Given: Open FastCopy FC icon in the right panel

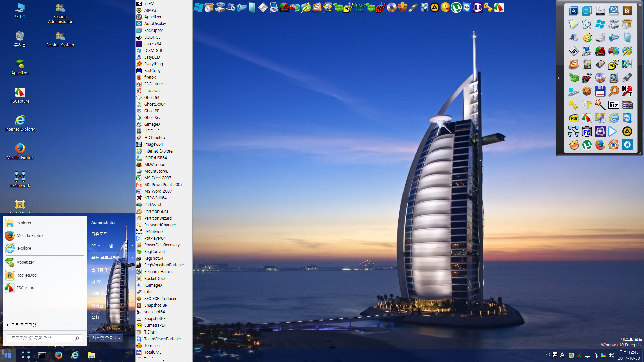Looking at the screenshot, I should [x=587, y=131].
